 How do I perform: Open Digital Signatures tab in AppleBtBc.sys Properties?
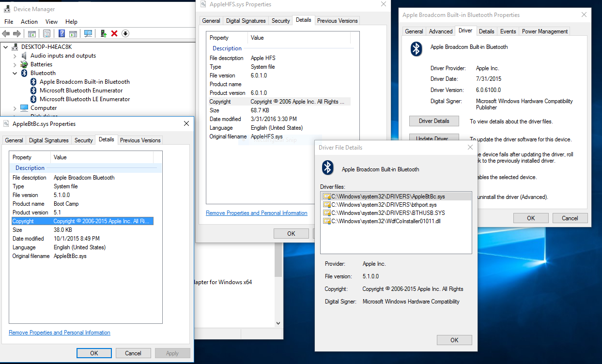pyautogui.click(x=48, y=140)
